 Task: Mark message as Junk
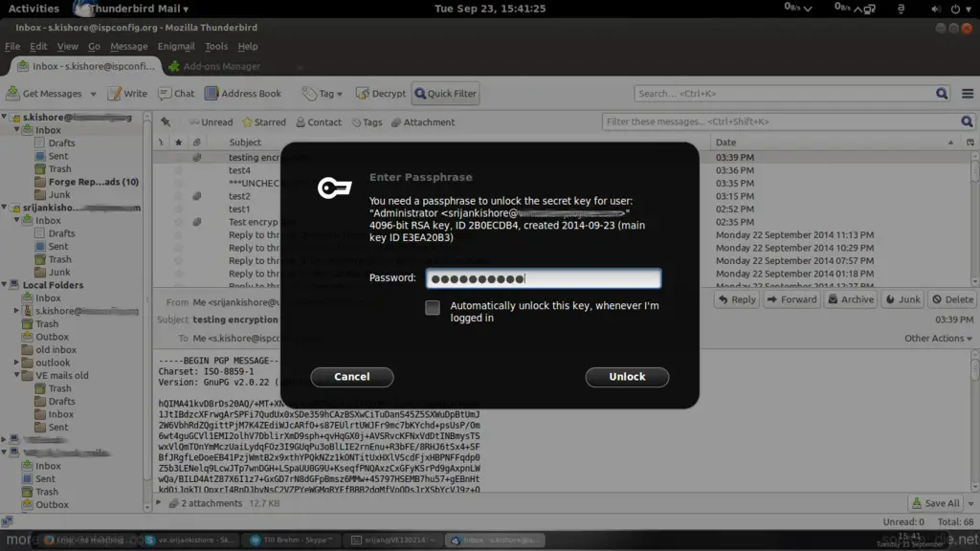(x=903, y=299)
